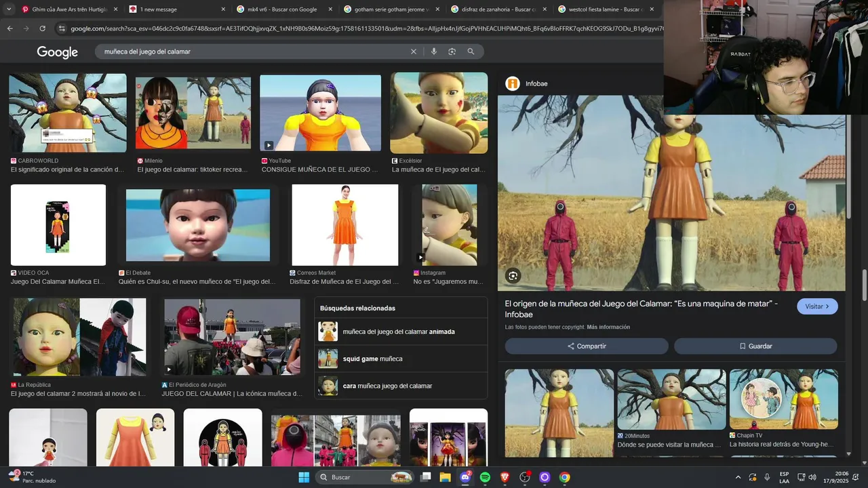Open File Explorer from taskbar
Screen dimensions: 868x488
click(x=446, y=477)
